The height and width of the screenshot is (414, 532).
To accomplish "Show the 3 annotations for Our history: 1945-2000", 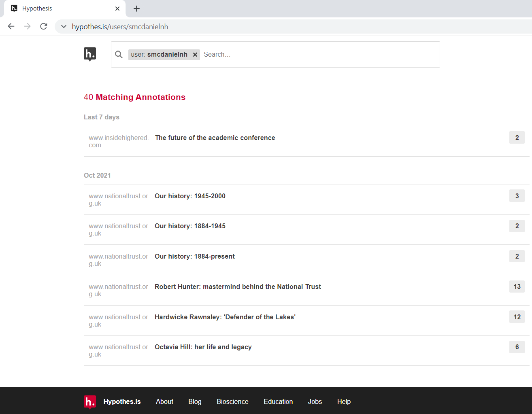I will pos(517,195).
